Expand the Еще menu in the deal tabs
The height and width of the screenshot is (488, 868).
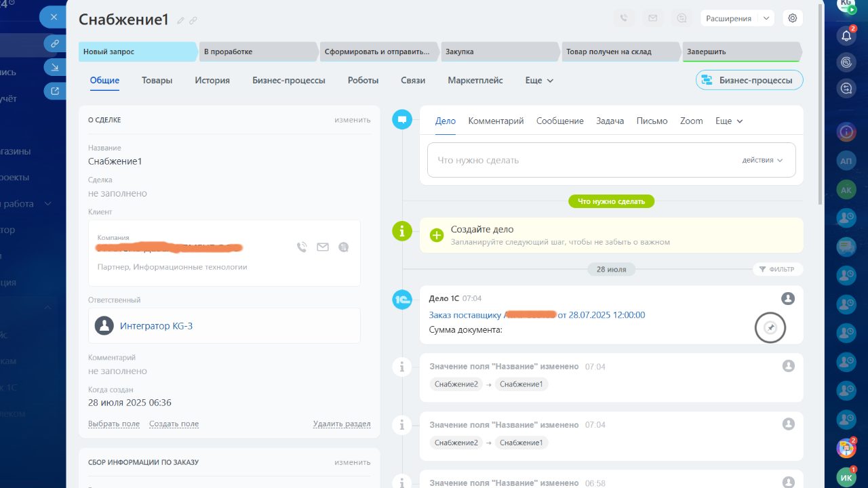540,80
